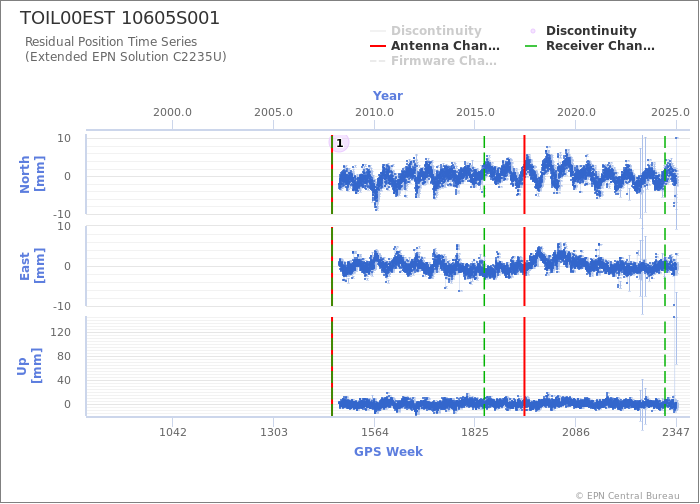Image resolution: width=700 pixels, height=504 pixels.
Task: Click the GPS Week axis title
Action: point(388,451)
